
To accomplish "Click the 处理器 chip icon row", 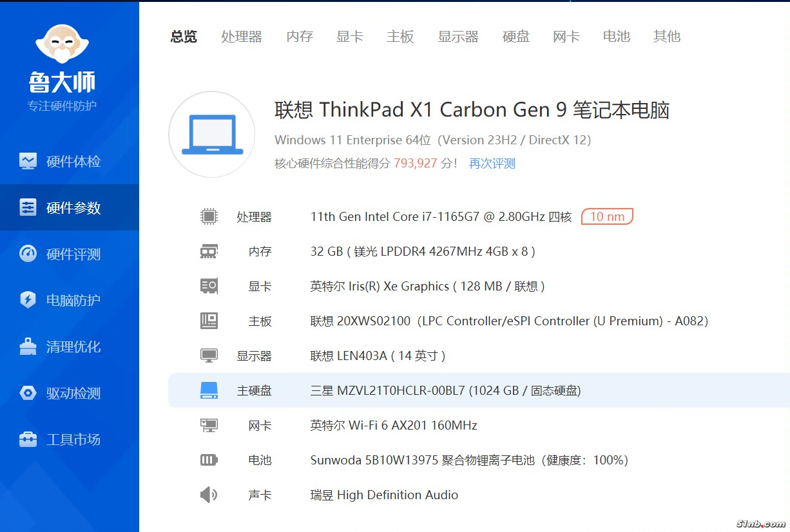I will pyautogui.click(x=209, y=216).
